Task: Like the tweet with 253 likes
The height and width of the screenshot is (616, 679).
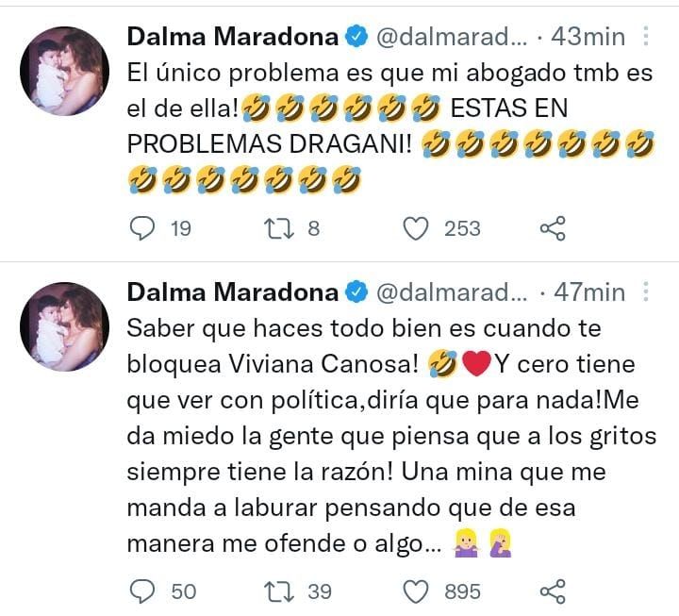Action: [417, 228]
